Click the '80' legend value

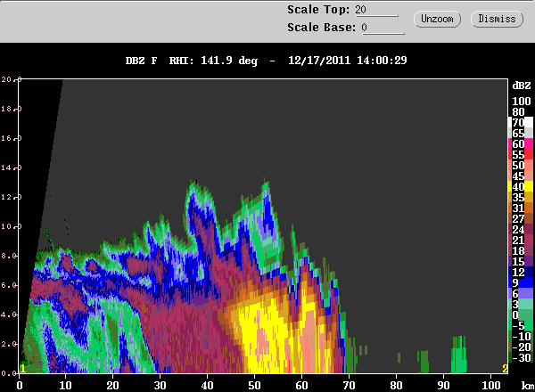(x=518, y=111)
